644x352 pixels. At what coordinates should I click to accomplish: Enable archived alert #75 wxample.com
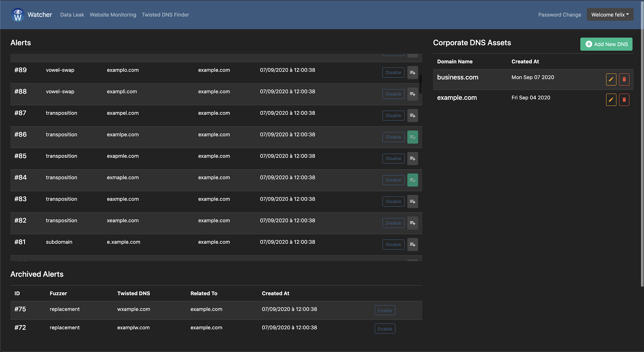(x=385, y=310)
